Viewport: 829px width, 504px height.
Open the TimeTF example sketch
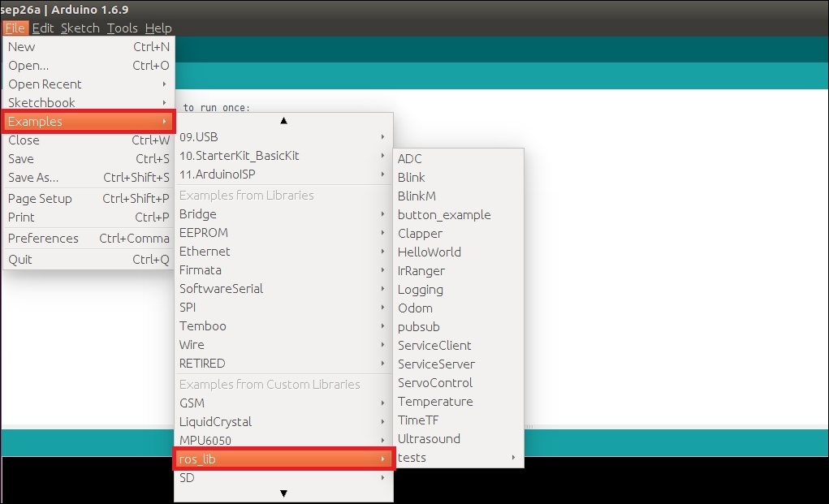click(459, 420)
